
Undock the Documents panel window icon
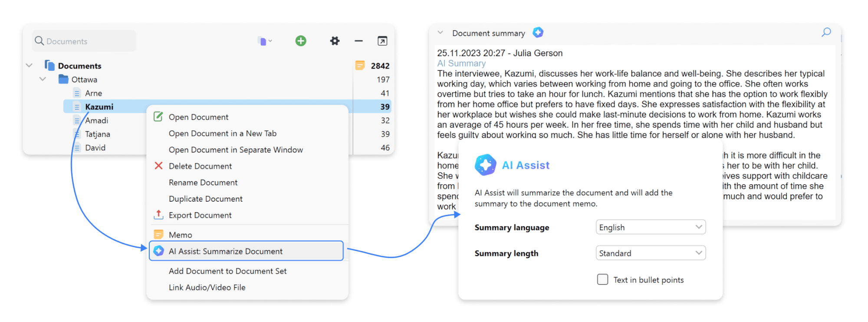click(382, 41)
